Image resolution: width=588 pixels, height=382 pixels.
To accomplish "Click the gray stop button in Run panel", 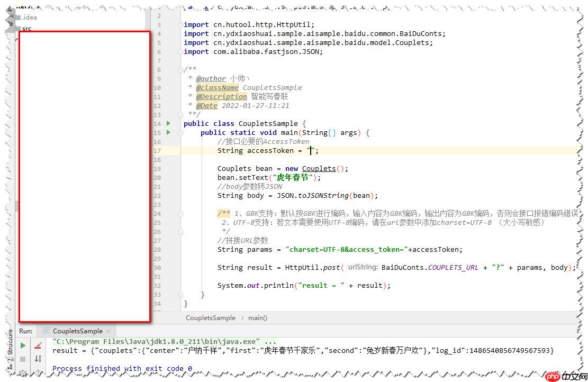I will [23, 359].
